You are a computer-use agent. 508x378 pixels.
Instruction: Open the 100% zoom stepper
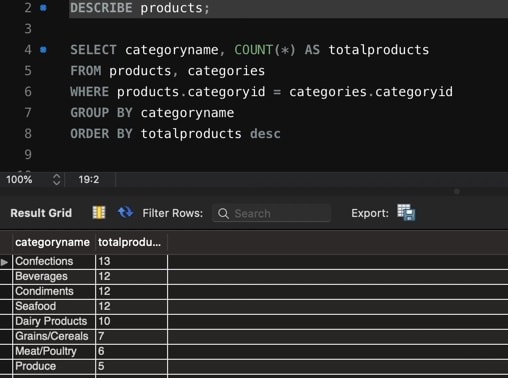[57, 180]
